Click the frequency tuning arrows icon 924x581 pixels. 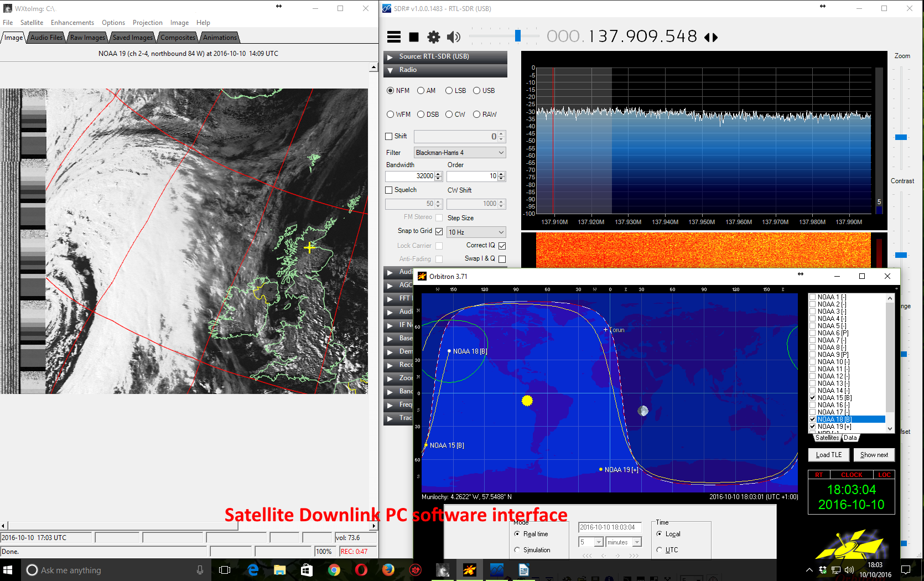coord(711,38)
